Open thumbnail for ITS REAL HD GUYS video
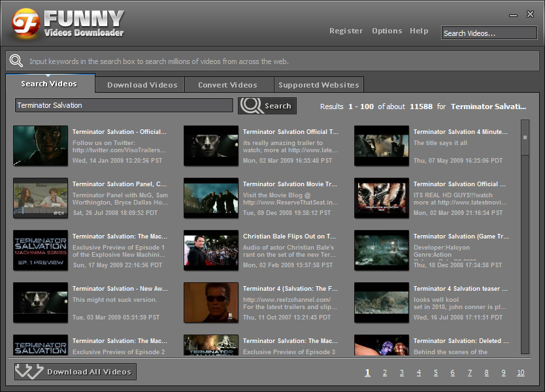Viewport: 545px width, 392px height. point(382,198)
